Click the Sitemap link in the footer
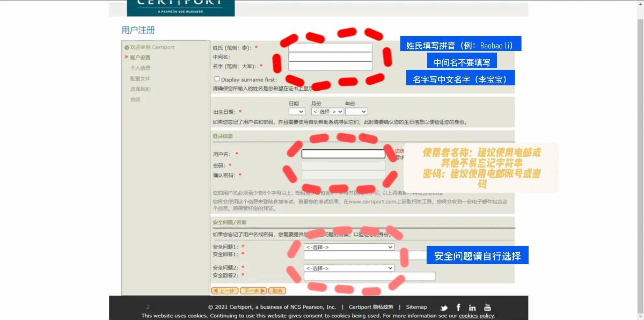The image size is (644, 320). 416,307
